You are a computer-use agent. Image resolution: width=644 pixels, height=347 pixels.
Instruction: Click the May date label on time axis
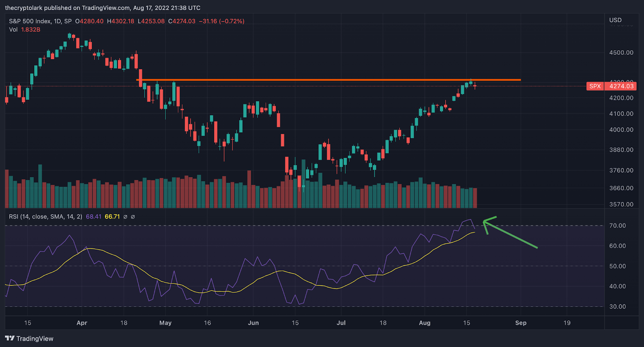point(165,323)
